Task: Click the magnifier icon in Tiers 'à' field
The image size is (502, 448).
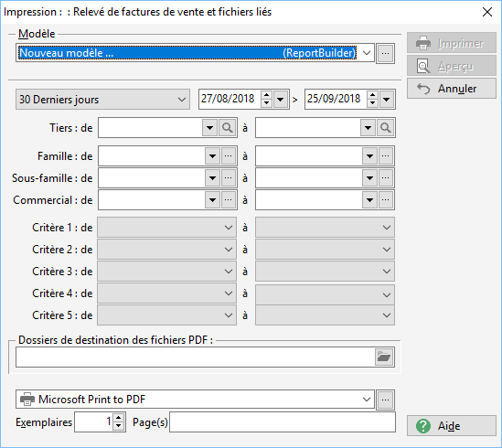Action: [386, 128]
